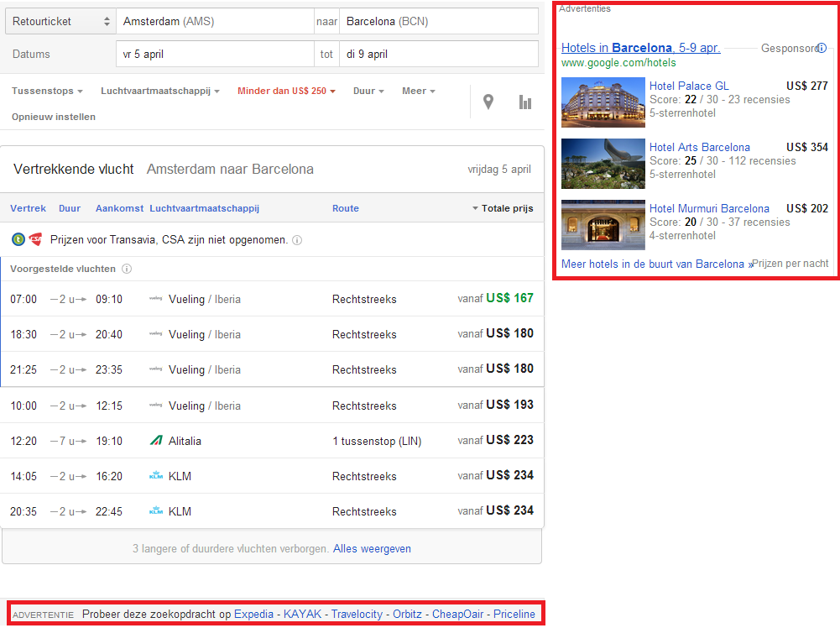Sort flights by Vertrek column header

[x=28, y=208]
